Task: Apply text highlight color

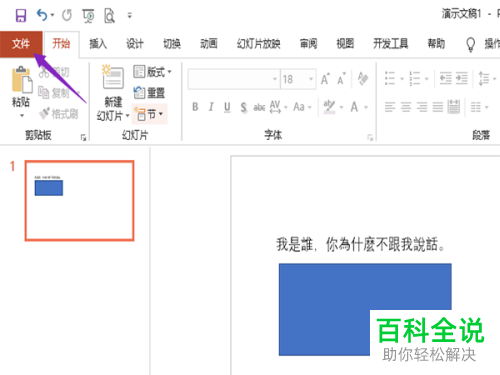Action: [329, 107]
